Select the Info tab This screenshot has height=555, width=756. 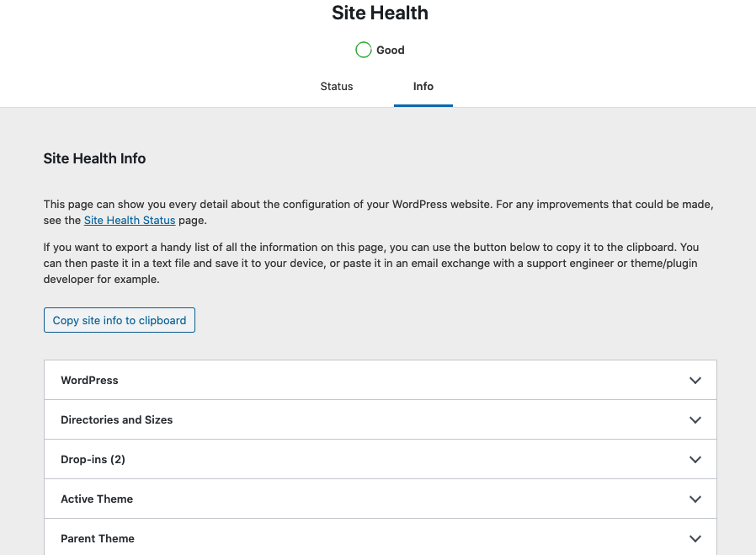click(423, 86)
